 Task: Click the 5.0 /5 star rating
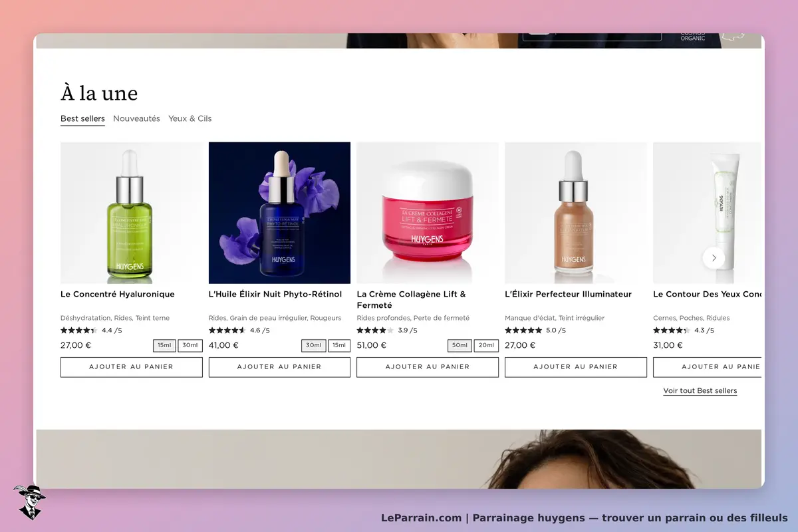(x=536, y=331)
